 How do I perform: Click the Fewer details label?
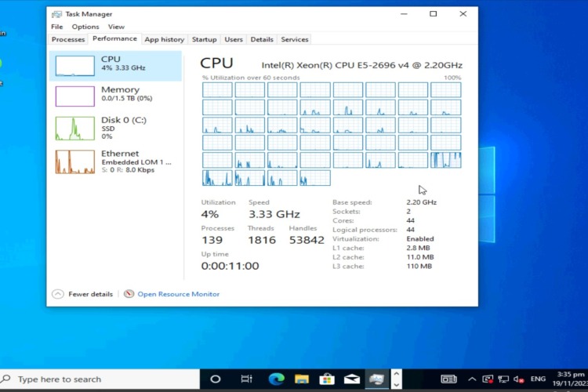tap(90, 294)
